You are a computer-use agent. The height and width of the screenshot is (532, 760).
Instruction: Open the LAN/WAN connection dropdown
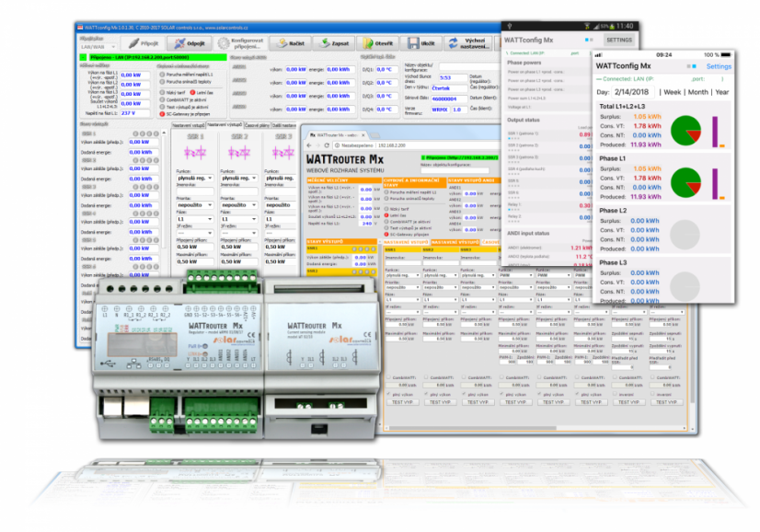96,48
